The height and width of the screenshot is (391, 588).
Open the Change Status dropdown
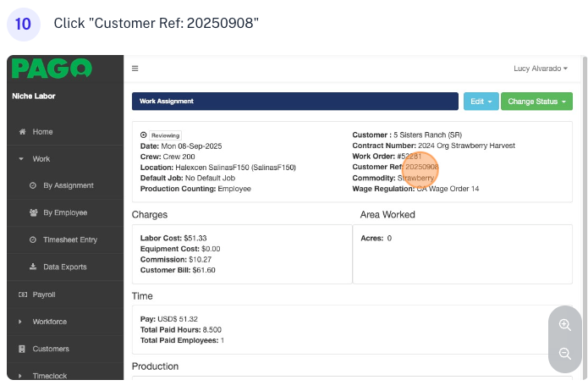pyautogui.click(x=536, y=102)
